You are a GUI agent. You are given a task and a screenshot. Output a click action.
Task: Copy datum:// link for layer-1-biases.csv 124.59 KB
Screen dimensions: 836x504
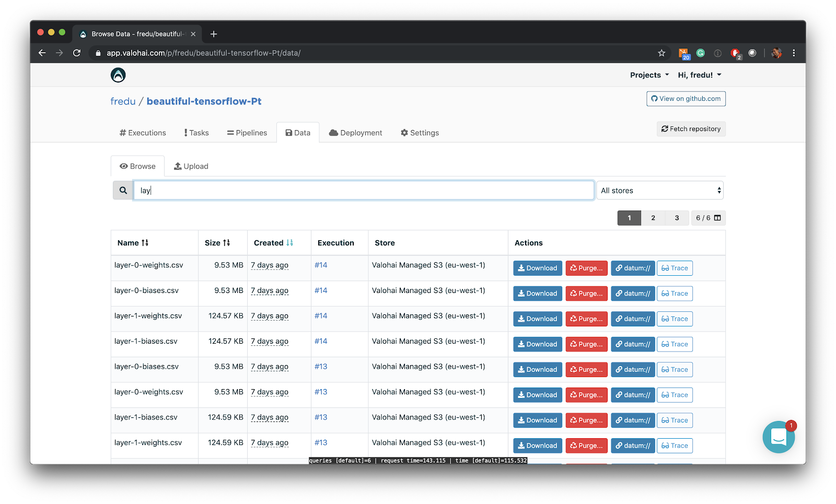click(x=633, y=420)
